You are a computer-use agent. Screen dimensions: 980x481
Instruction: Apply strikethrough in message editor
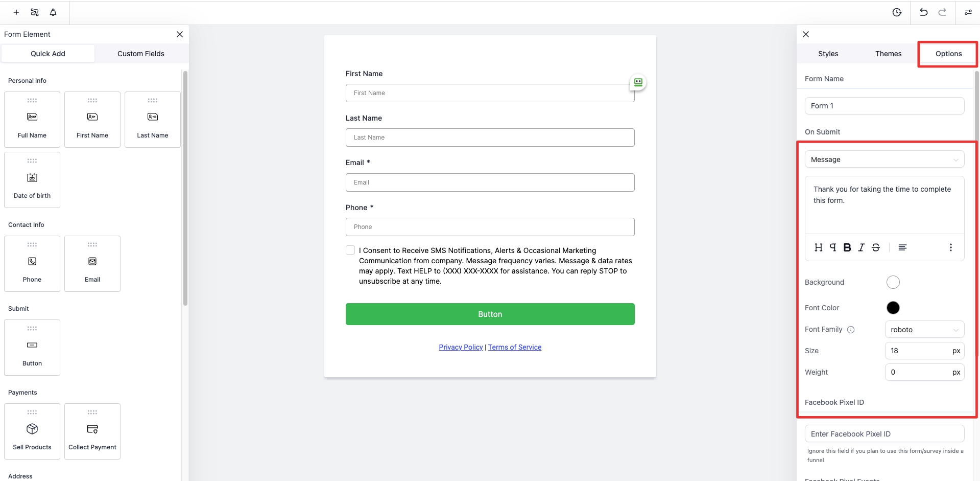(876, 247)
